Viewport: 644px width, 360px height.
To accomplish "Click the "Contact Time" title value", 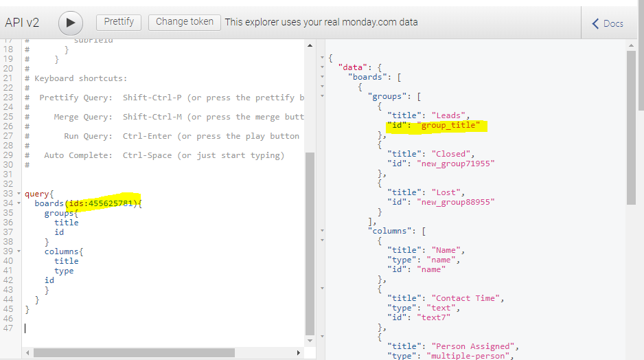I will coord(465,298).
